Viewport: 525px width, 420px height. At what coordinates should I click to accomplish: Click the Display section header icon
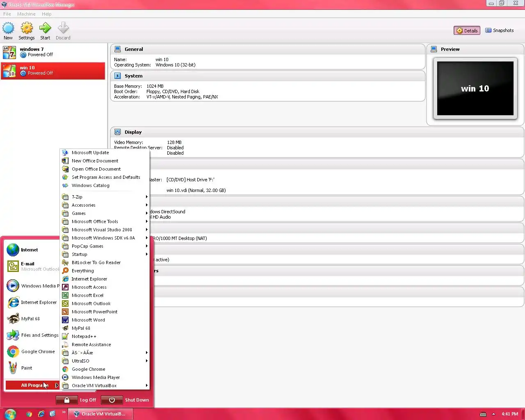tap(118, 132)
